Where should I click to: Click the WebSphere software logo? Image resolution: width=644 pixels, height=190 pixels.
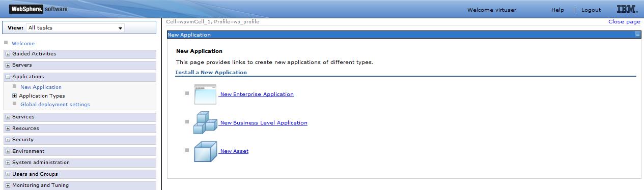(38, 9)
